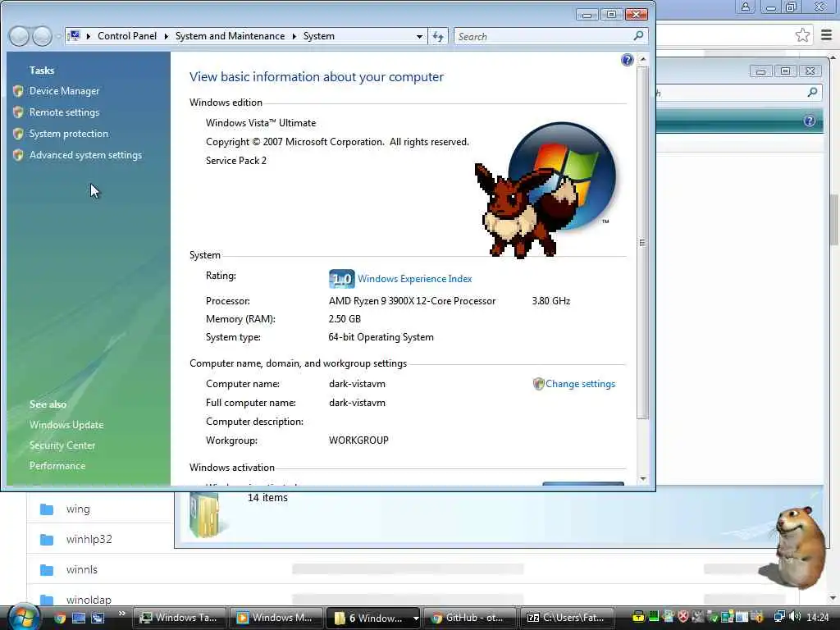Click the Back navigation button
Viewport: 840px width, 630px height.
click(x=20, y=36)
